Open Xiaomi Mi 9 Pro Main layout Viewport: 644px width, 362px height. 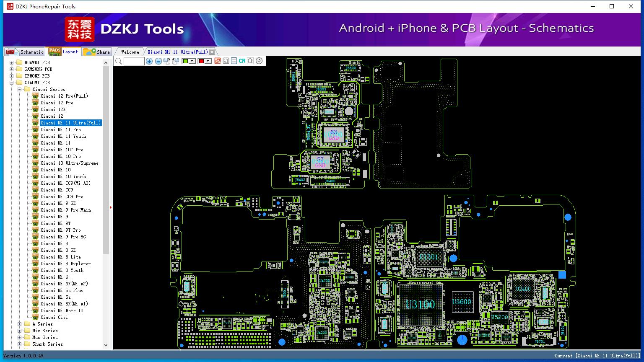65,210
